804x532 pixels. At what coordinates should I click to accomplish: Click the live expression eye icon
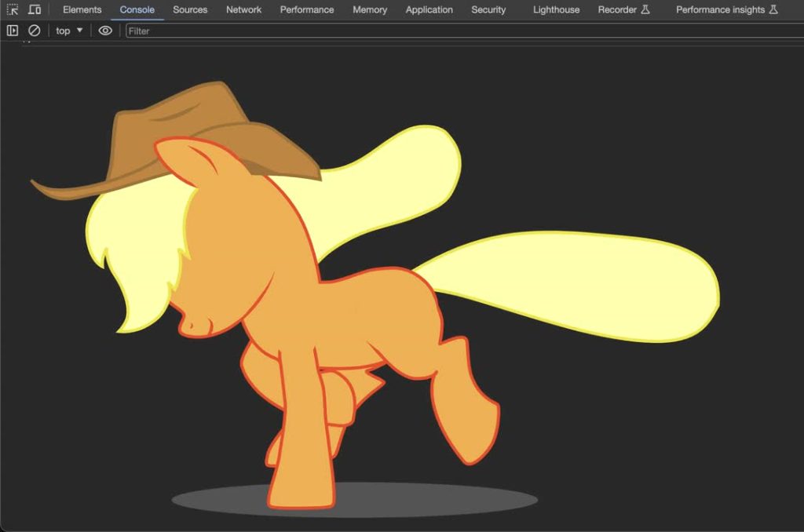click(105, 31)
